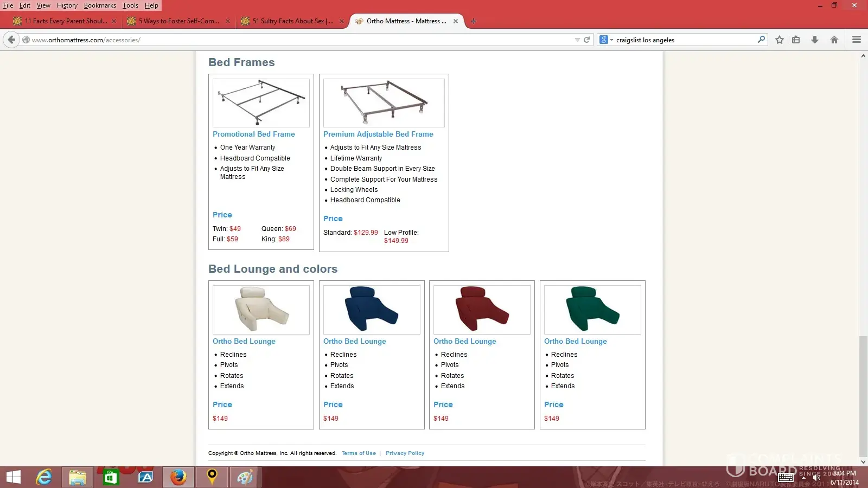Open the Google search engine dropdown

pyautogui.click(x=606, y=40)
